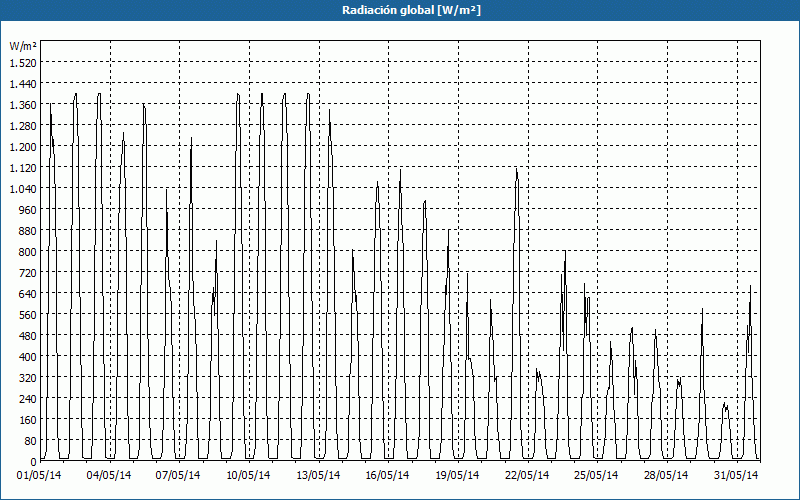Click the 1.280 y-axis value
Screen dimensions: 800x500
(x=23, y=126)
